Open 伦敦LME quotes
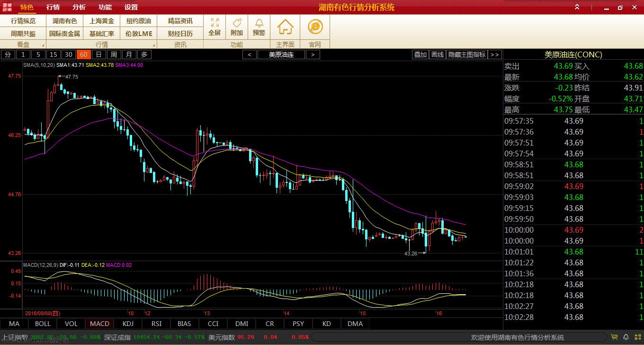This screenshot has width=644, height=345. click(139, 34)
